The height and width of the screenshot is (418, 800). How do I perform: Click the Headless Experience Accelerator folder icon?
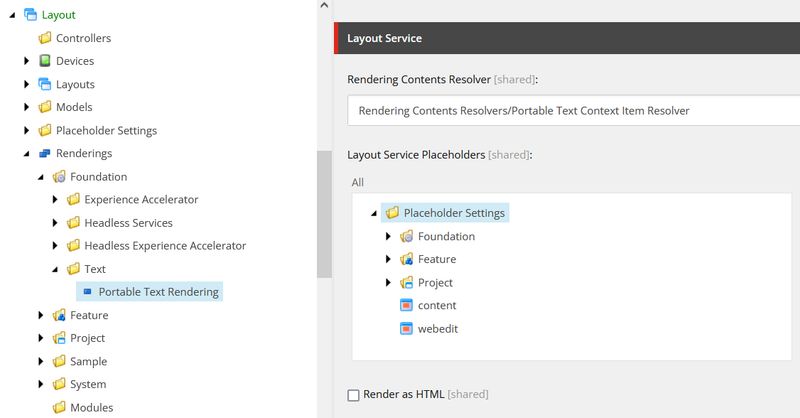pos(73,245)
